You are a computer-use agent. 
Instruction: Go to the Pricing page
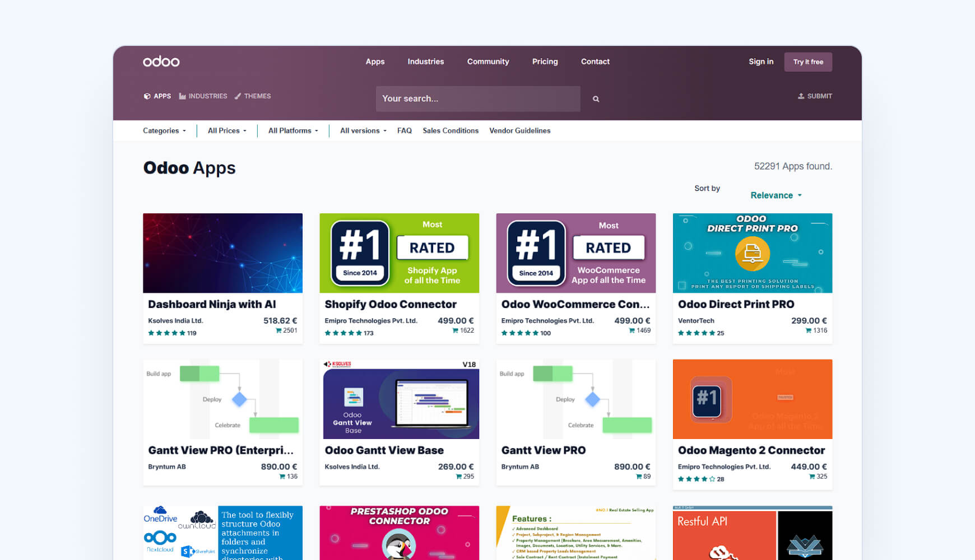click(x=545, y=62)
